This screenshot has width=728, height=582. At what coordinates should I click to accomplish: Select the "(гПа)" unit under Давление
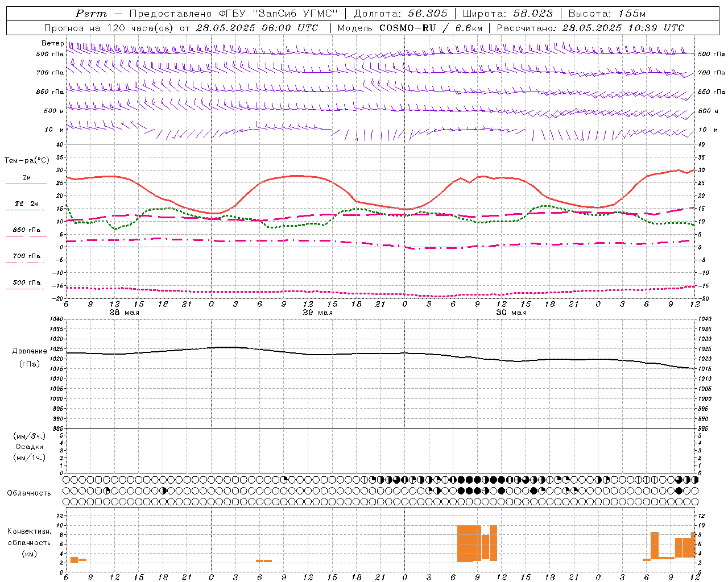point(30,364)
